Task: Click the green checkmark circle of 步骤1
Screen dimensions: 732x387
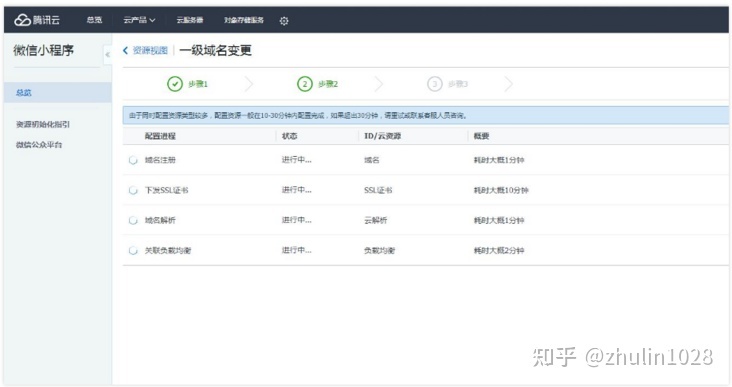Action: pyautogui.click(x=175, y=84)
